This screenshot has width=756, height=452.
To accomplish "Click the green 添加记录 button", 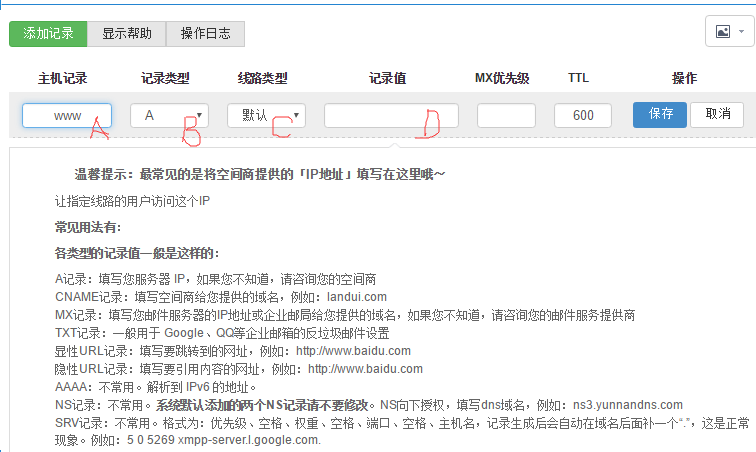I will coord(49,33).
